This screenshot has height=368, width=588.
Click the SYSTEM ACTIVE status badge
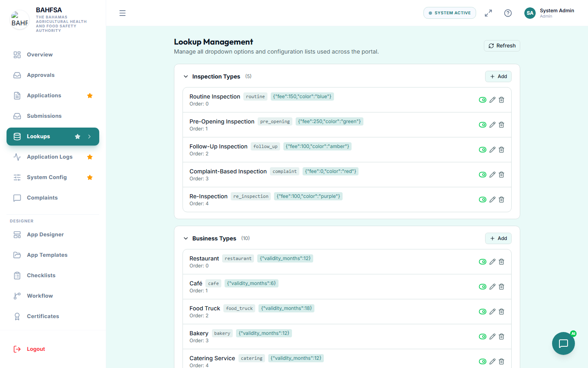click(450, 13)
